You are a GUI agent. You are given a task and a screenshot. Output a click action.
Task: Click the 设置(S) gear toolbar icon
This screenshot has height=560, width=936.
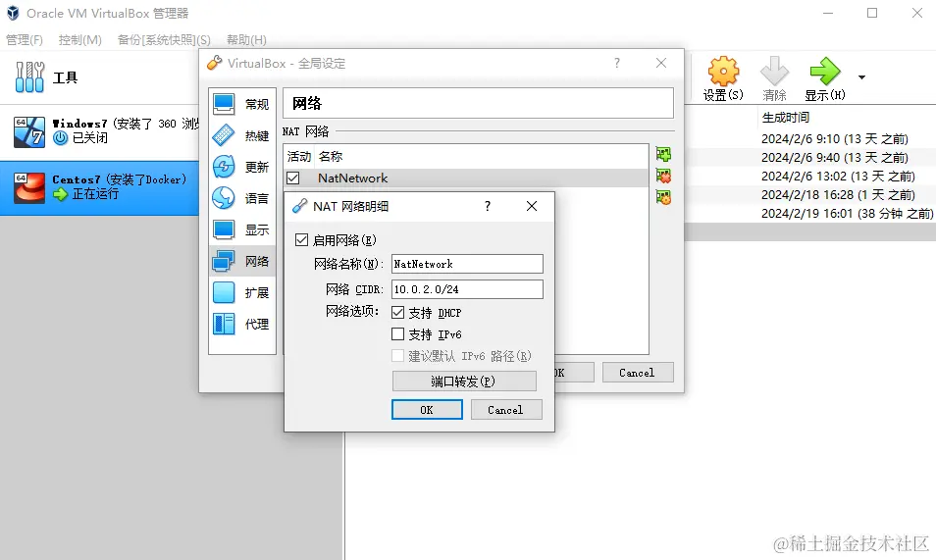coord(723,72)
